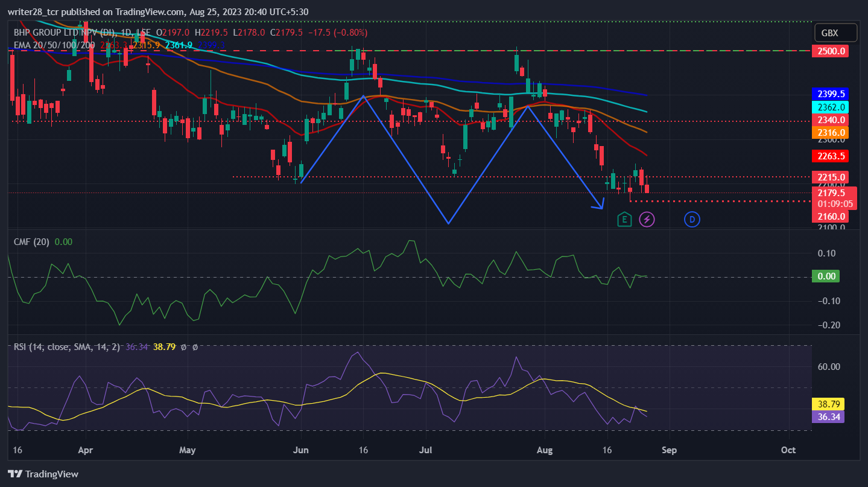Click the purple lightning bolt event marker

[x=647, y=220]
